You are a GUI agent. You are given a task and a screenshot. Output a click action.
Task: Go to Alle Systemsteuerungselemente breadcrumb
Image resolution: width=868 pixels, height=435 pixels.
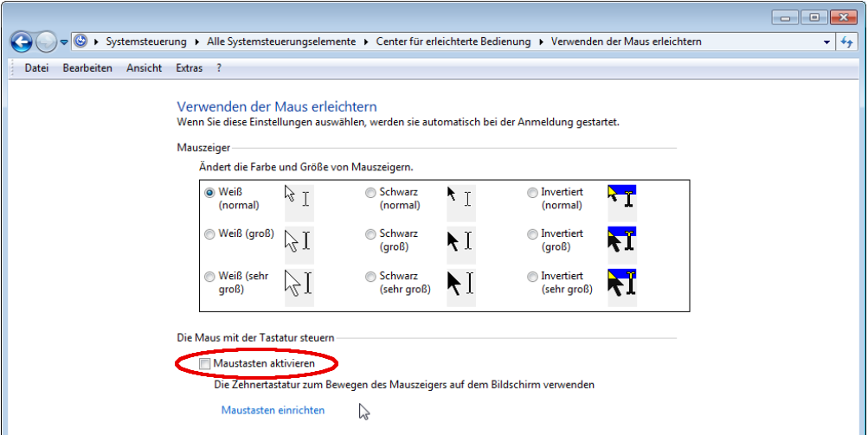click(x=281, y=42)
